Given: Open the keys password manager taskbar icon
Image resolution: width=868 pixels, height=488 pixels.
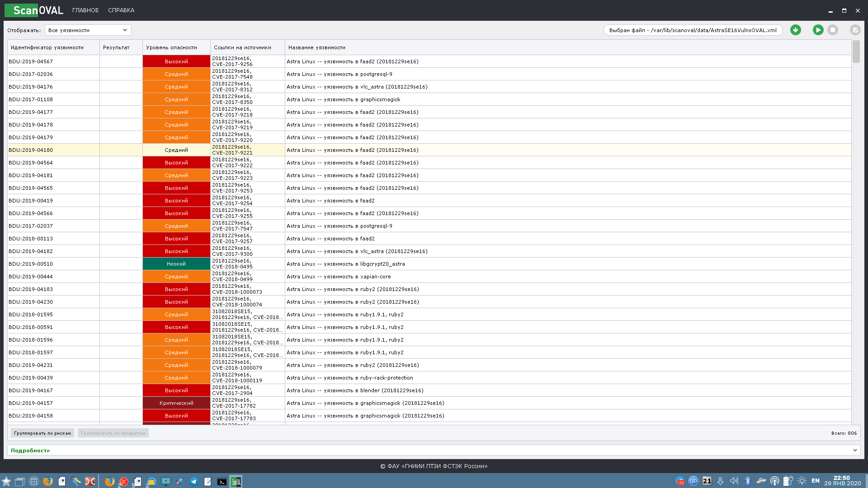Looking at the screenshot, I should [x=76, y=481].
